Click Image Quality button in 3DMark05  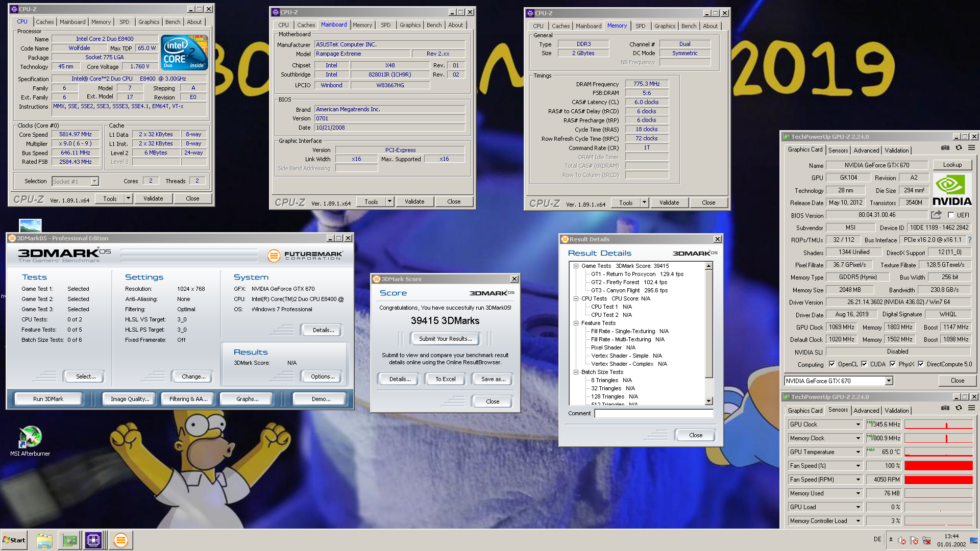pos(130,399)
